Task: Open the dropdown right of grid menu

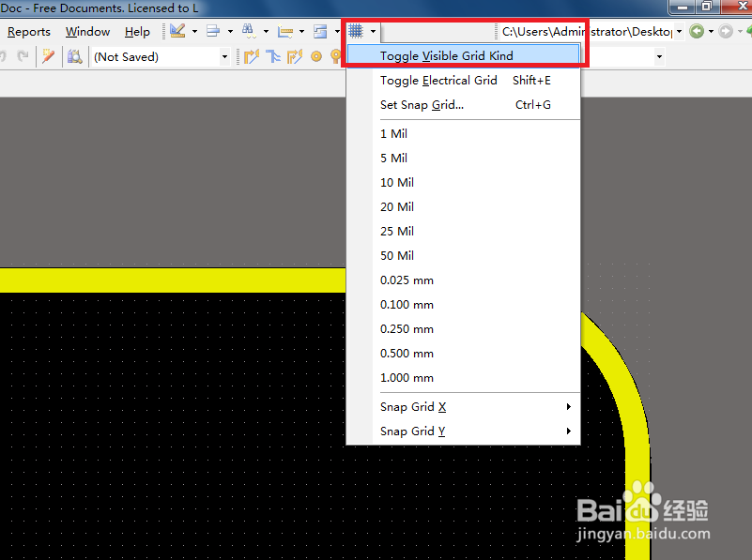Action: point(659,56)
